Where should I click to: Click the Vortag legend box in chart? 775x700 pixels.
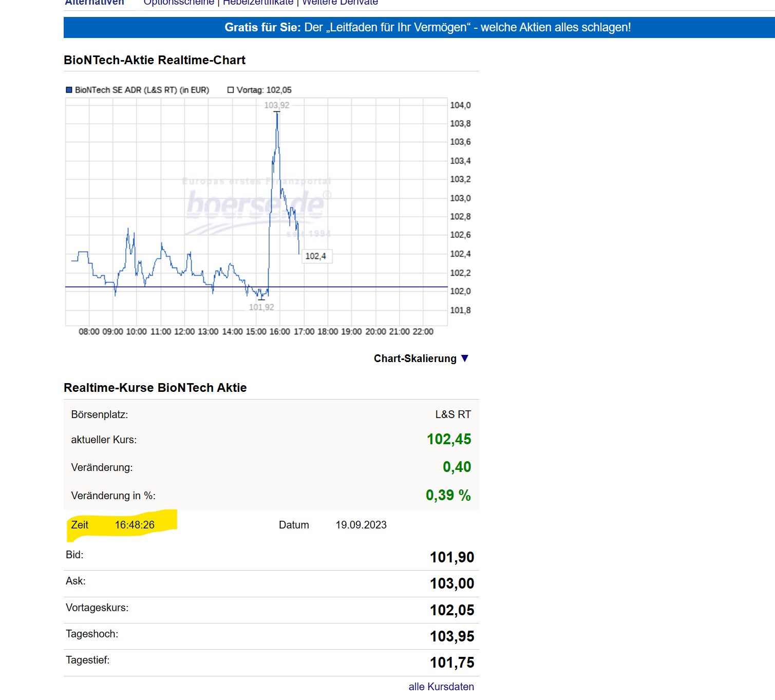[x=231, y=90]
